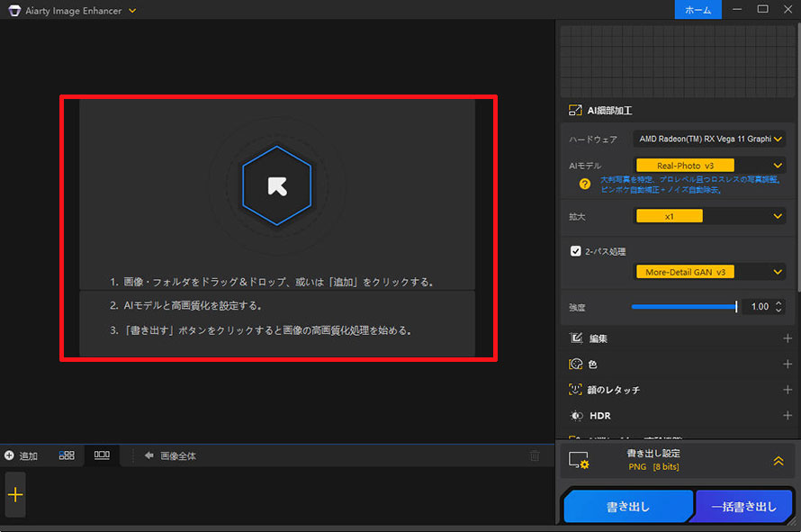
Task: Click the Aiarty app logo icon
Action: click(14, 10)
